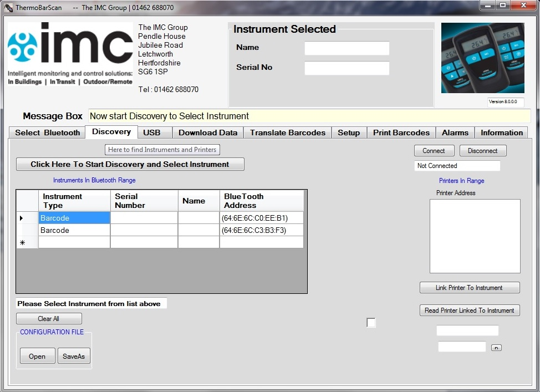Open a configuration file with Open button
This screenshot has width=540, height=392.
(x=37, y=356)
